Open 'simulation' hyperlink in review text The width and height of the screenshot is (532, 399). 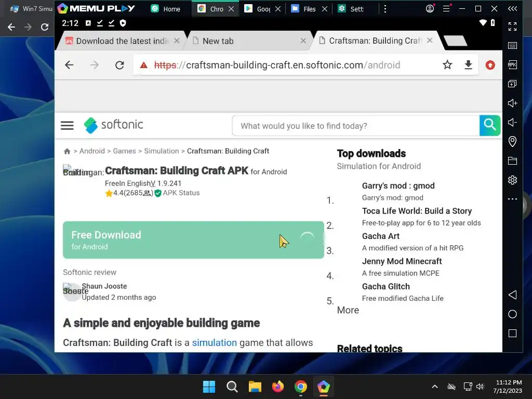[215, 343]
